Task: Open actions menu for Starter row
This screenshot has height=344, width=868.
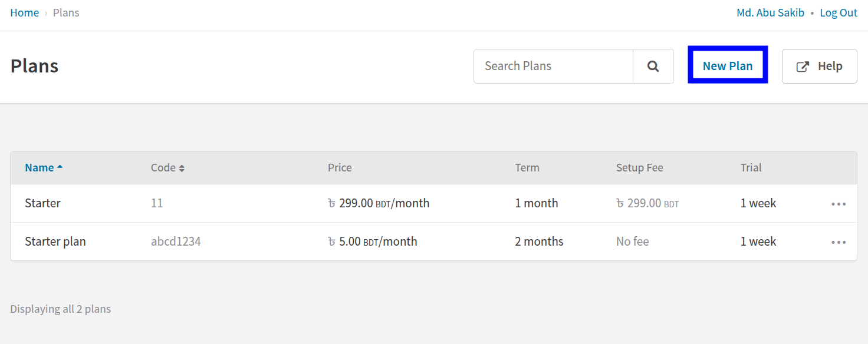Action: coord(838,204)
